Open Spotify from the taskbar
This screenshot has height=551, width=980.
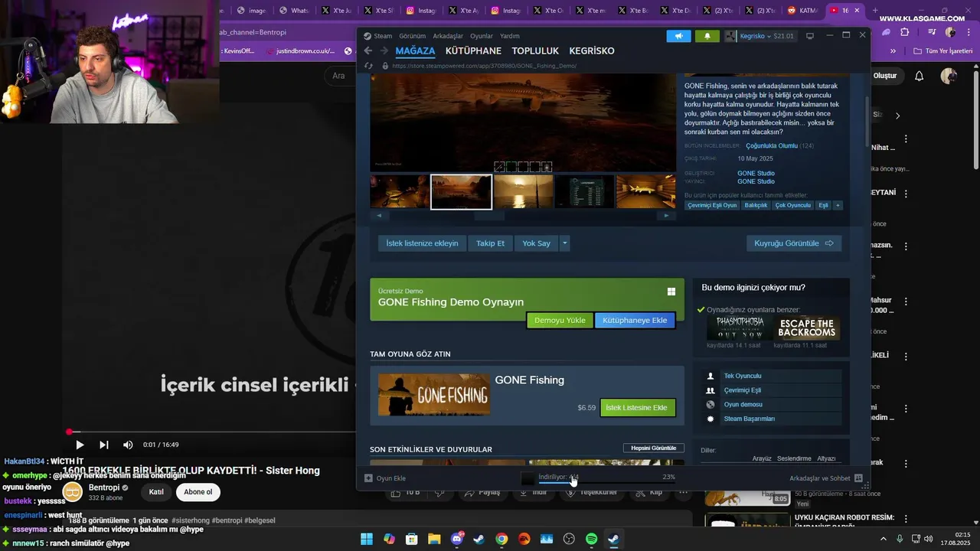click(x=591, y=539)
